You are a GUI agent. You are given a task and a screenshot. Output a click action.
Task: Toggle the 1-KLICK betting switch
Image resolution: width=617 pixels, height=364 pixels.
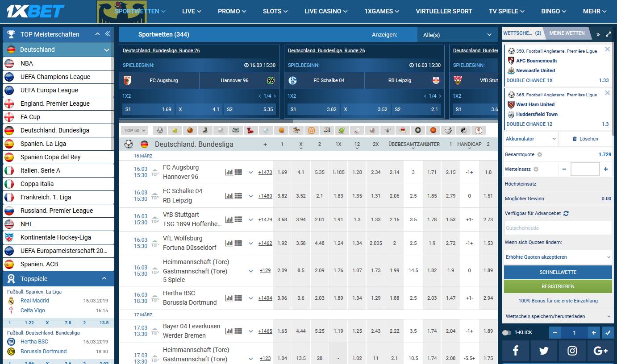[506, 333]
